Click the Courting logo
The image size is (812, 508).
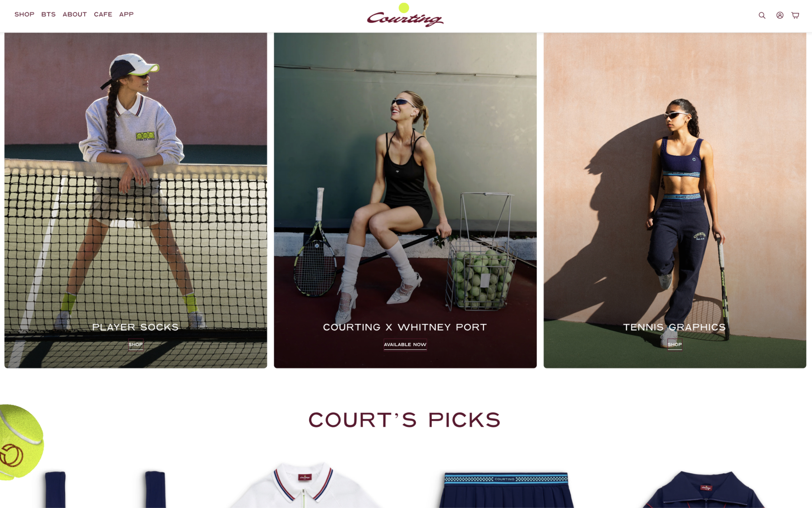pos(405,15)
